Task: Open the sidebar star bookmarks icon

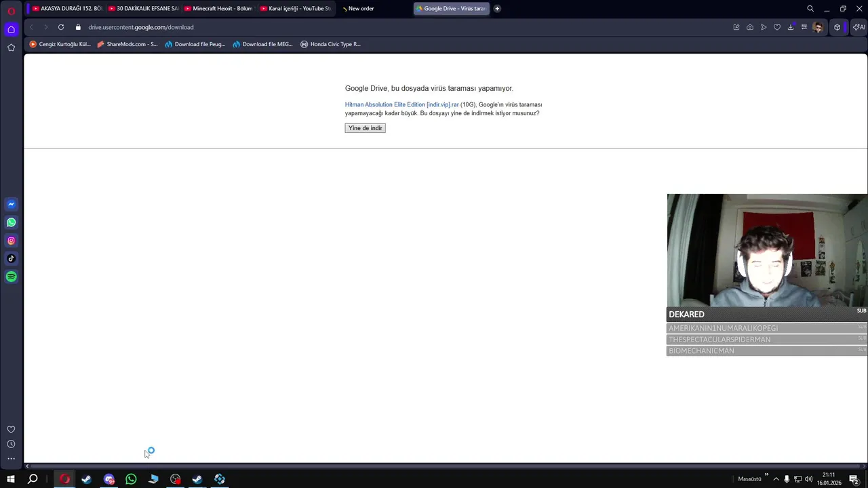Action: coord(11,47)
